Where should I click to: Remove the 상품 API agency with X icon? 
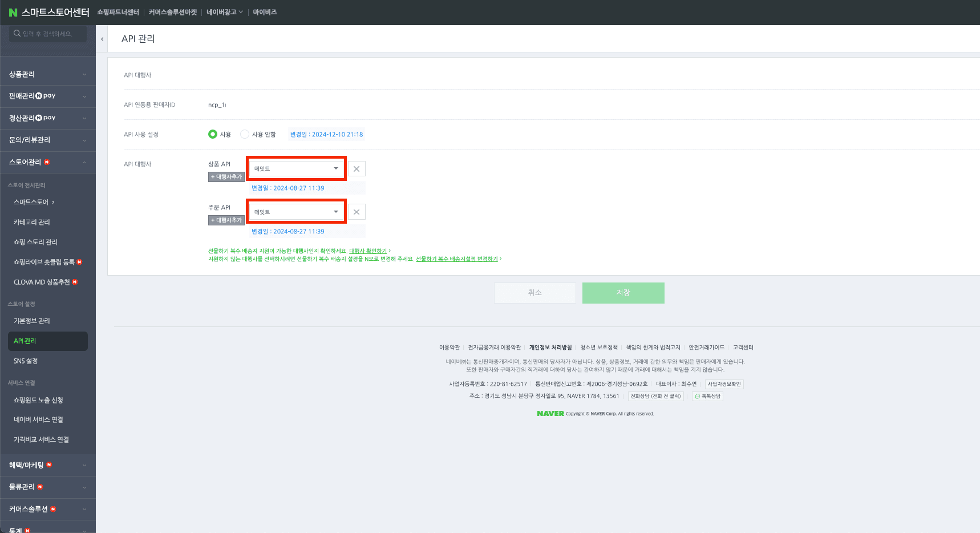(357, 169)
